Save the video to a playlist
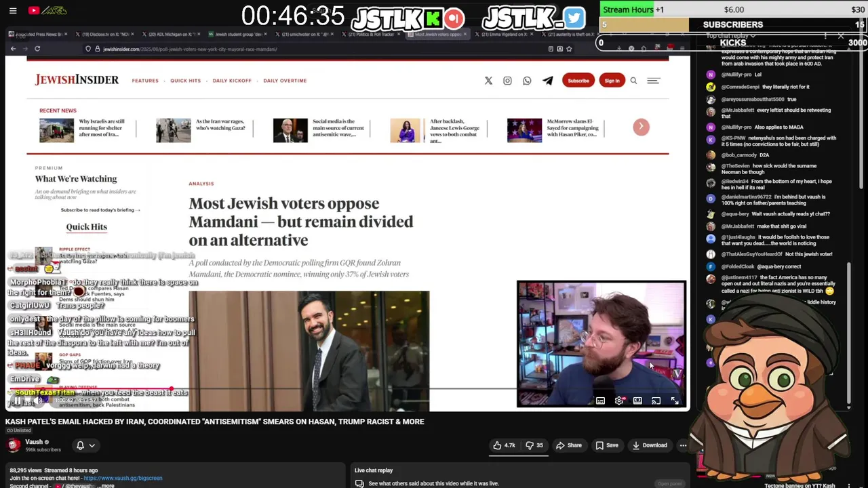The width and height of the screenshot is (868, 488). pyautogui.click(x=607, y=445)
